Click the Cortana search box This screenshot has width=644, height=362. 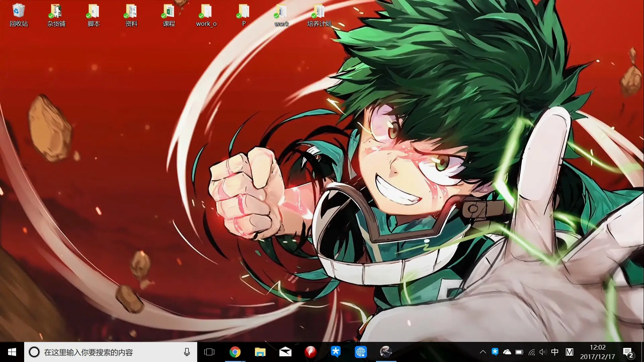click(x=111, y=352)
